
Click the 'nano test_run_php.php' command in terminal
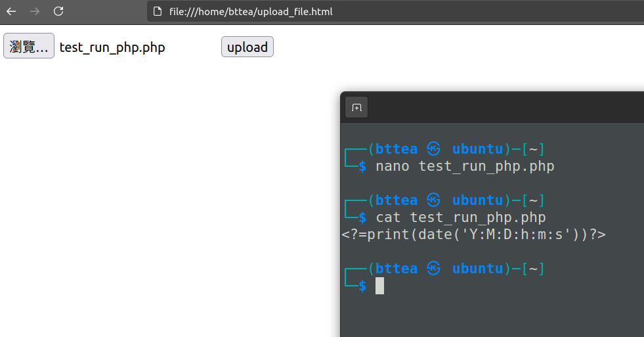pyautogui.click(x=465, y=166)
